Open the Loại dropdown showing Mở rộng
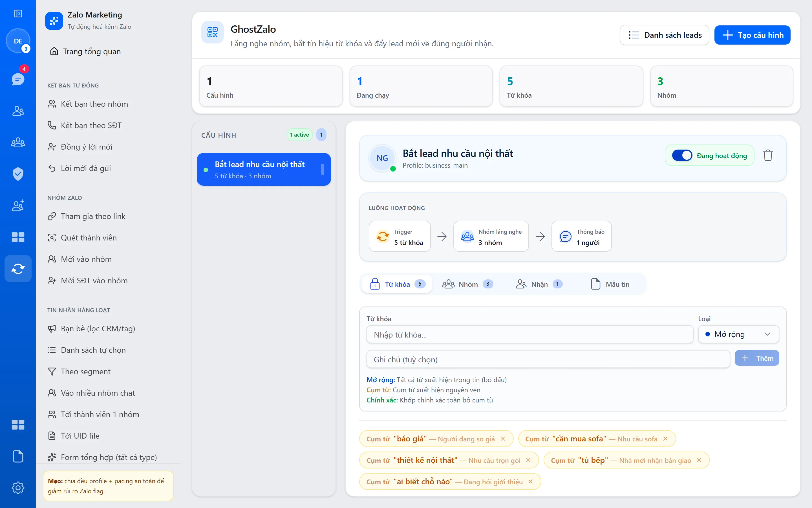Screen dimensions: 812x508 [738, 334]
